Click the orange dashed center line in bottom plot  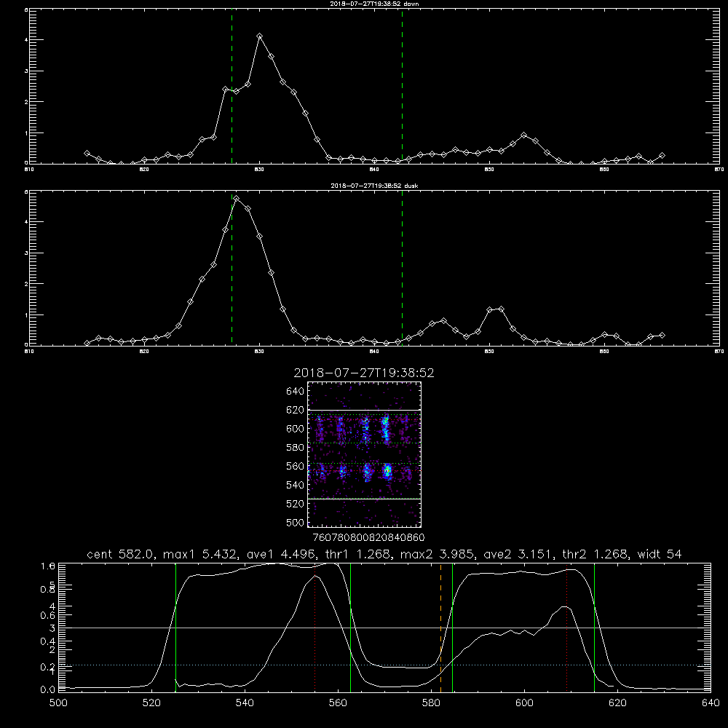[x=440, y=627]
